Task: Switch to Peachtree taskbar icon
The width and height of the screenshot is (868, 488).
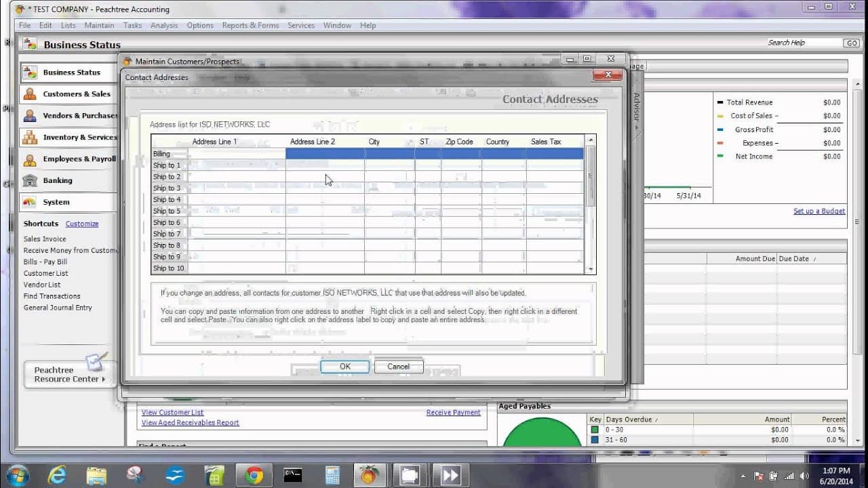Action: (370, 475)
